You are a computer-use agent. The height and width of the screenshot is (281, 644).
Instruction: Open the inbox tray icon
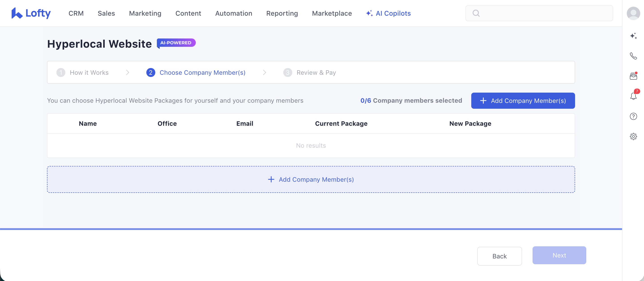point(633,76)
